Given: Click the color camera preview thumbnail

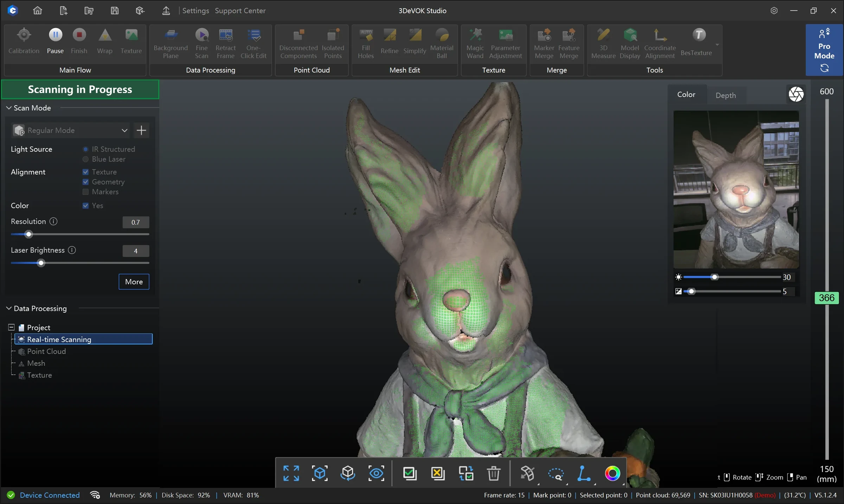Looking at the screenshot, I should [736, 190].
